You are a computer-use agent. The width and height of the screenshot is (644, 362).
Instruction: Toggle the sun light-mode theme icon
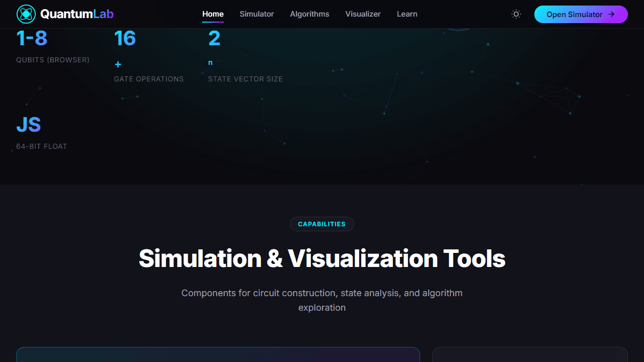click(x=516, y=14)
